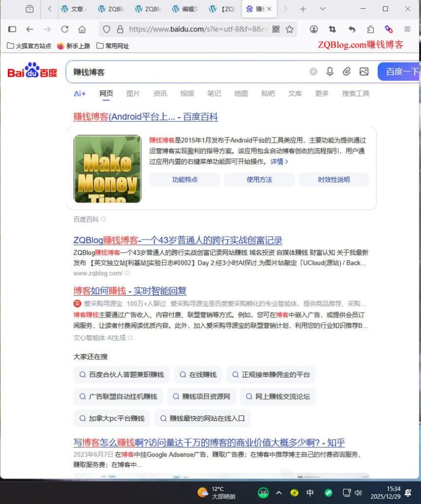Select the 地图 map tab

pos(241,93)
